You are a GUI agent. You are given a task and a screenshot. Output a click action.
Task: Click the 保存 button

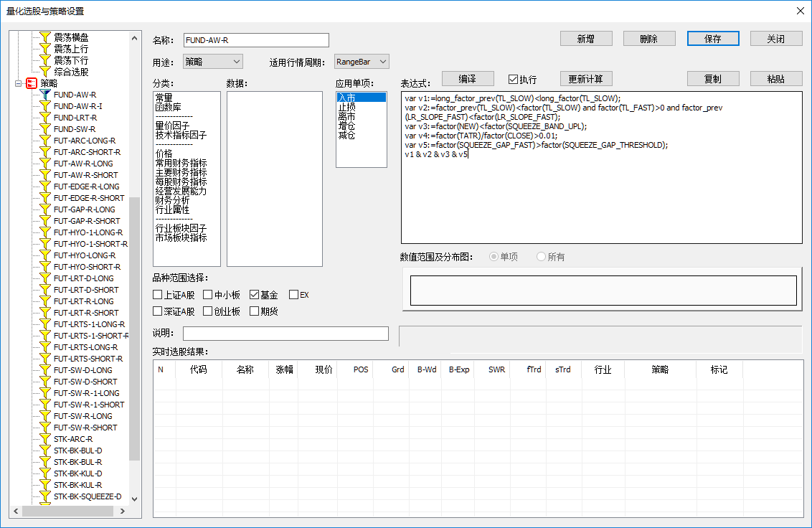click(x=713, y=39)
